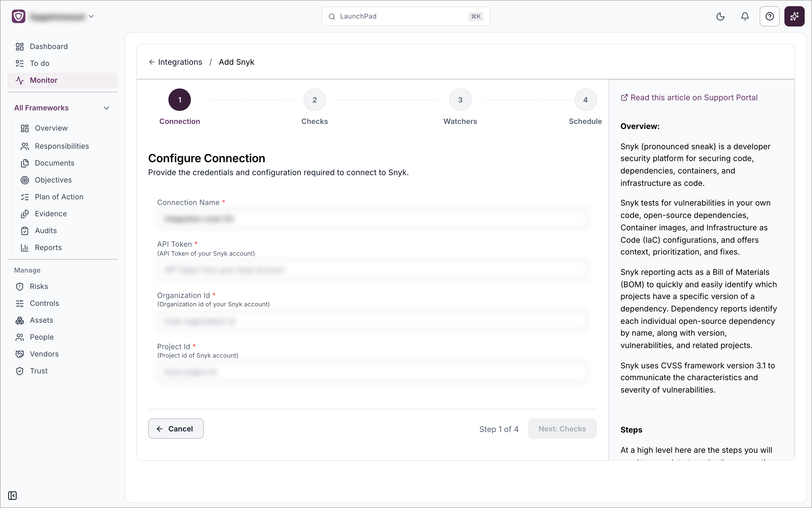Image resolution: width=812 pixels, height=508 pixels.
Task: Open the Controls page
Action: pyautogui.click(x=44, y=303)
